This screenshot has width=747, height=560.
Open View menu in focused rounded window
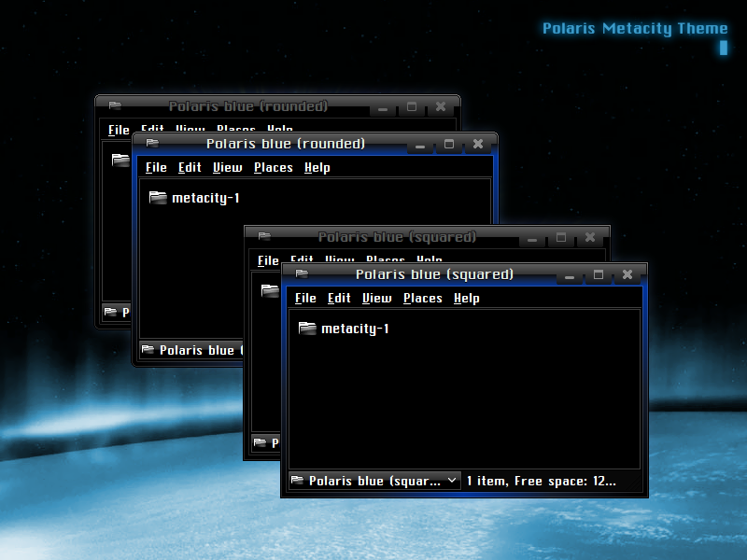pyautogui.click(x=227, y=168)
